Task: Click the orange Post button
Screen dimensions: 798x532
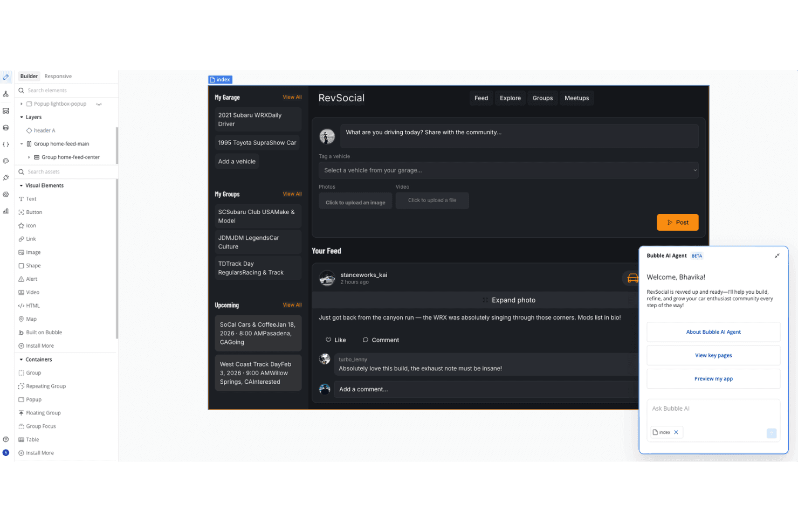Action: (x=677, y=223)
